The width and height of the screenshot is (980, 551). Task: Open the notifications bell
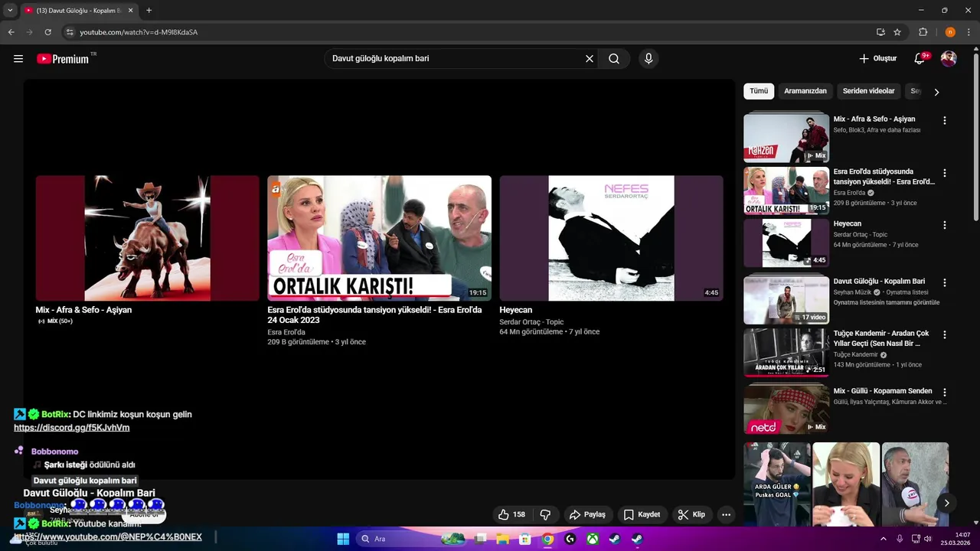(x=920, y=59)
